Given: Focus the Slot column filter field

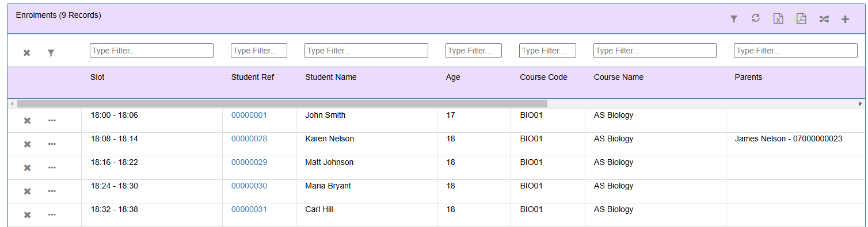Looking at the screenshot, I should [151, 51].
